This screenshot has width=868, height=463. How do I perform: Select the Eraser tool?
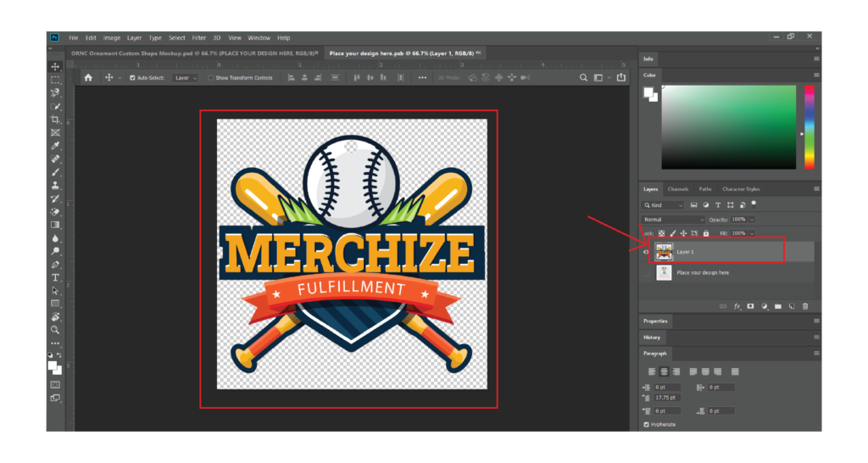click(x=55, y=212)
